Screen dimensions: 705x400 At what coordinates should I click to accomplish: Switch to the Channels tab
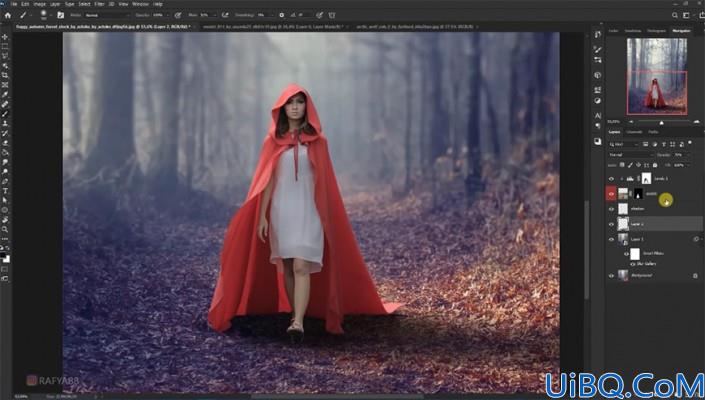coord(634,132)
